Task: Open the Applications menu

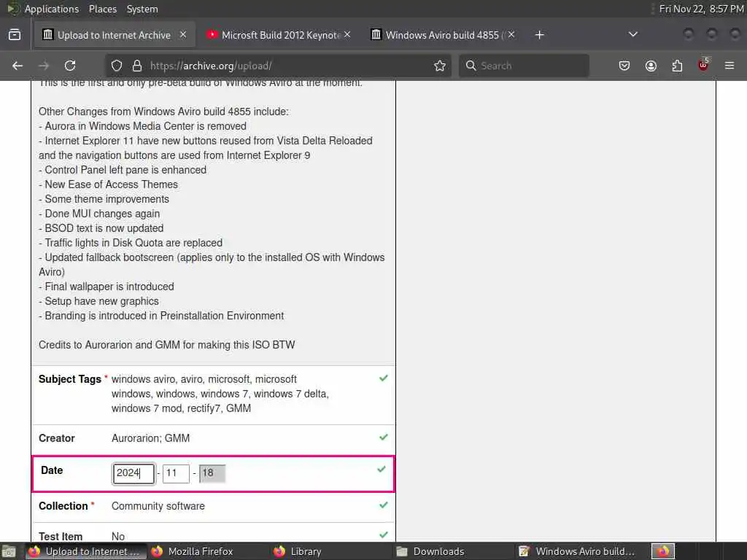Action: pos(52,9)
